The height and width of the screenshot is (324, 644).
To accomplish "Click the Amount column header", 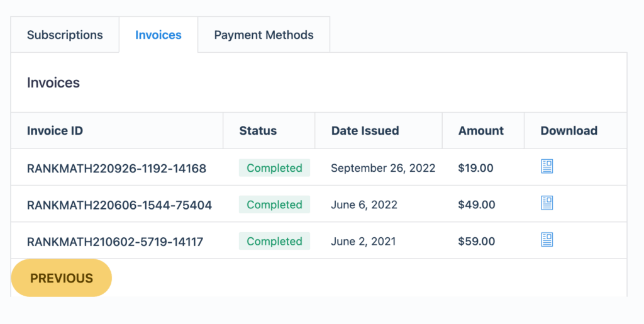I will 481,131.
